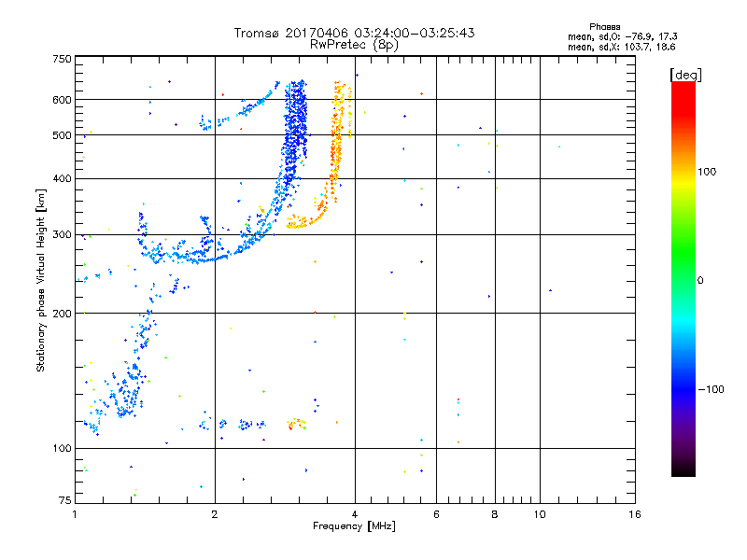Click colorbar tick label '0'

point(700,281)
